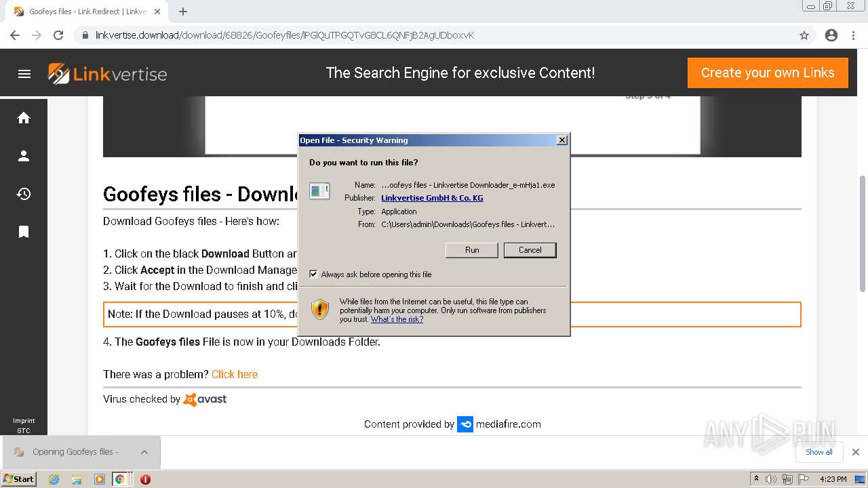The height and width of the screenshot is (488, 868).
Task: Open Internet Explorer from the taskbar
Action: point(54,479)
